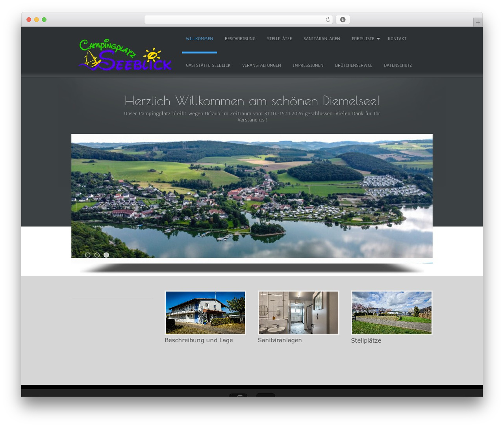
Task: Open the Preisliste menu item
Action: point(363,39)
